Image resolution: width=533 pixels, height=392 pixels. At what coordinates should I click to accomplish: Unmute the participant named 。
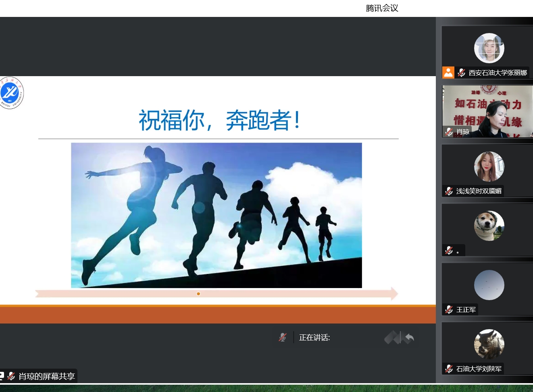point(448,250)
